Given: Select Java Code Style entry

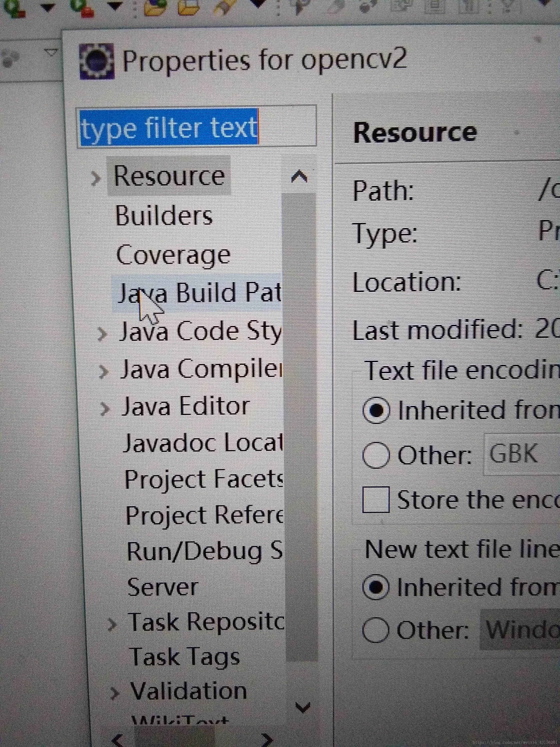Looking at the screenshot, I should [x=201, y=331].
